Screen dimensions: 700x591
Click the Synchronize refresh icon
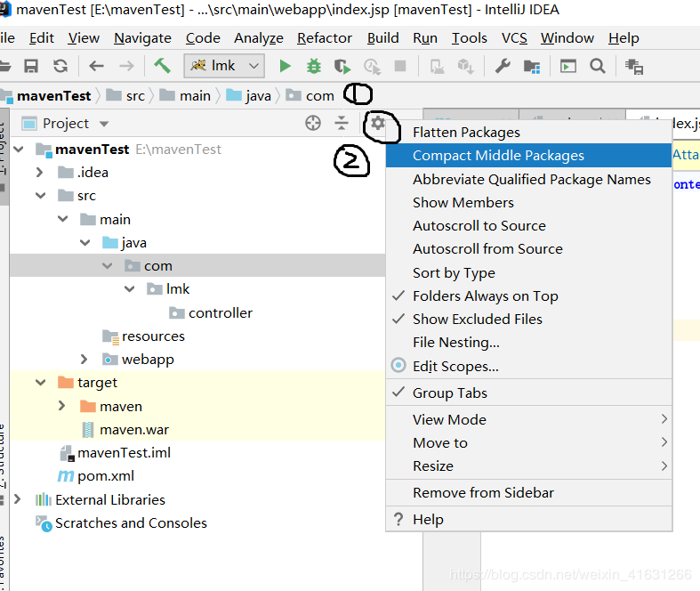coord(60,66)
